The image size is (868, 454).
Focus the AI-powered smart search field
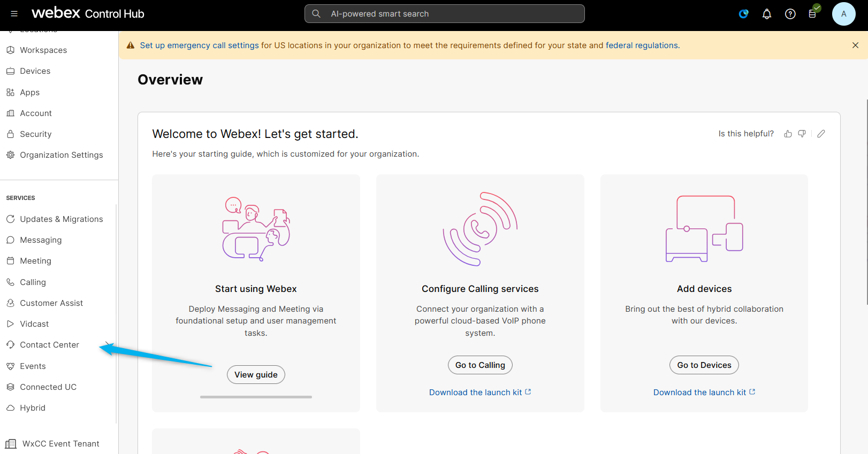[444, 14]
